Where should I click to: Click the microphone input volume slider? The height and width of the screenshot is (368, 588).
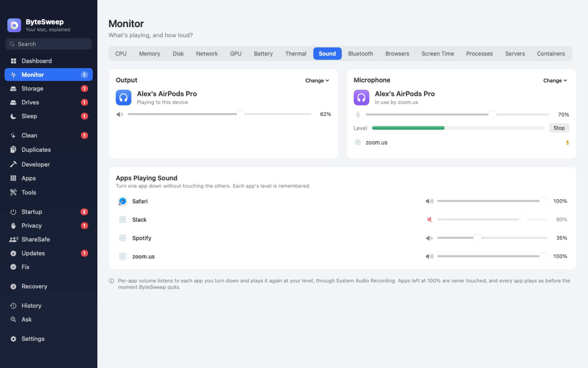457,114
